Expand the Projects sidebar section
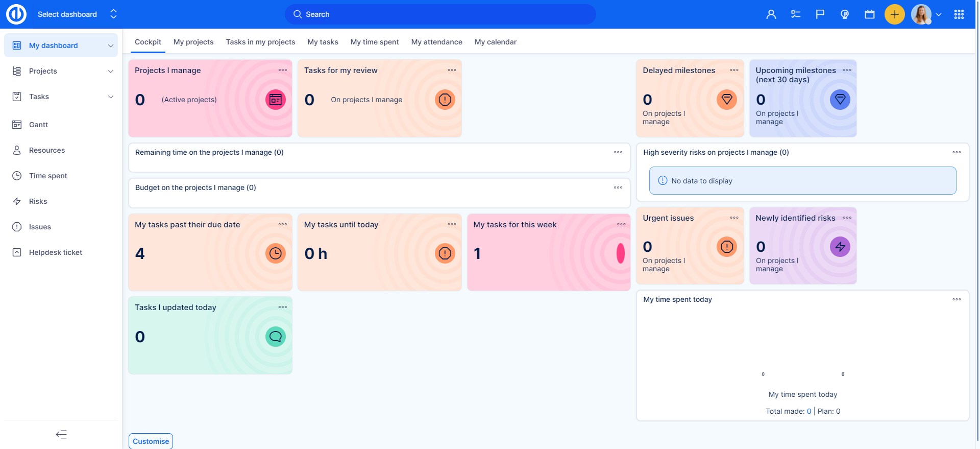The height and width of the screenshot is (449, 980). (110, 71)
